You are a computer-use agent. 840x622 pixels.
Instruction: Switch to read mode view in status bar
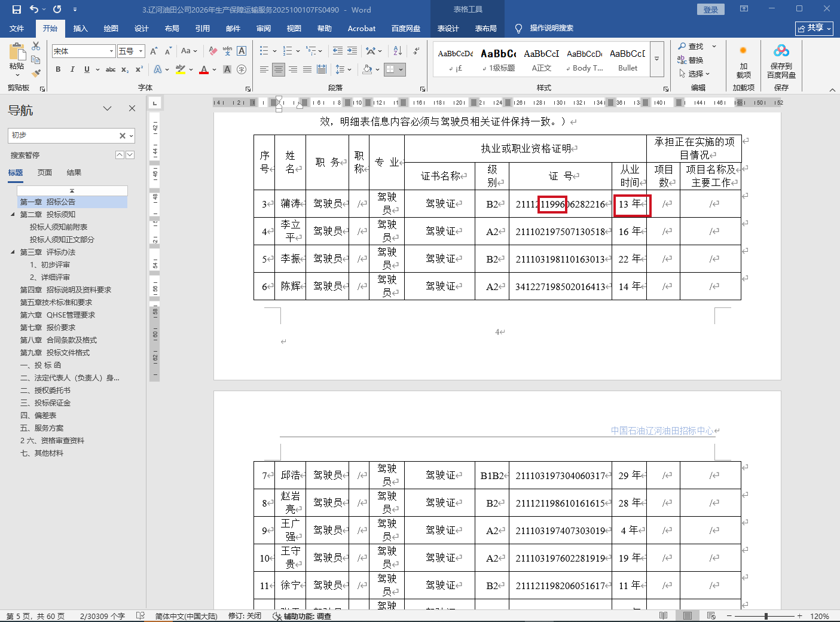pyautogui.click(x=663, y=616)
